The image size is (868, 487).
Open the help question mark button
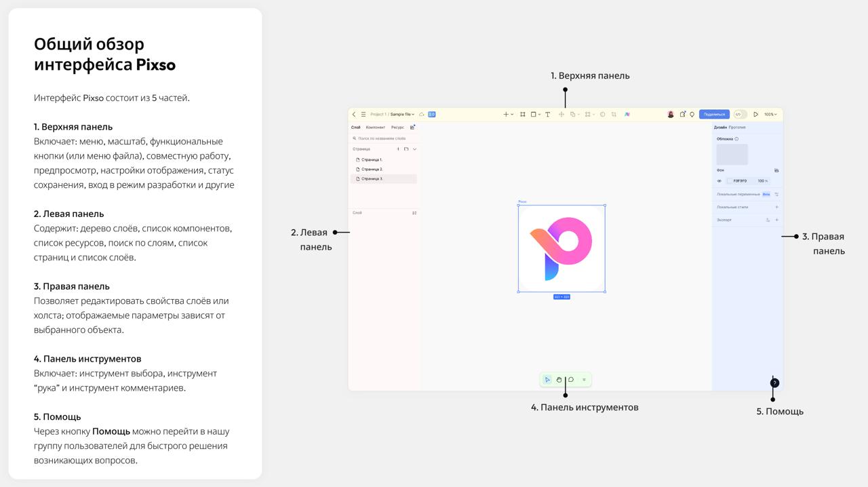tap(774, 383)
